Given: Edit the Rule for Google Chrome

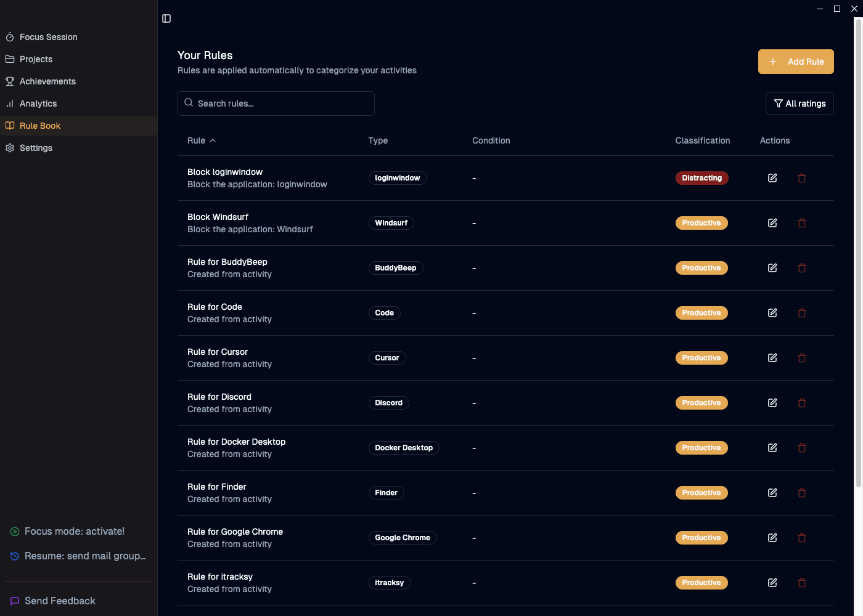Looking at the screenshot, I should tap(772, 537).
